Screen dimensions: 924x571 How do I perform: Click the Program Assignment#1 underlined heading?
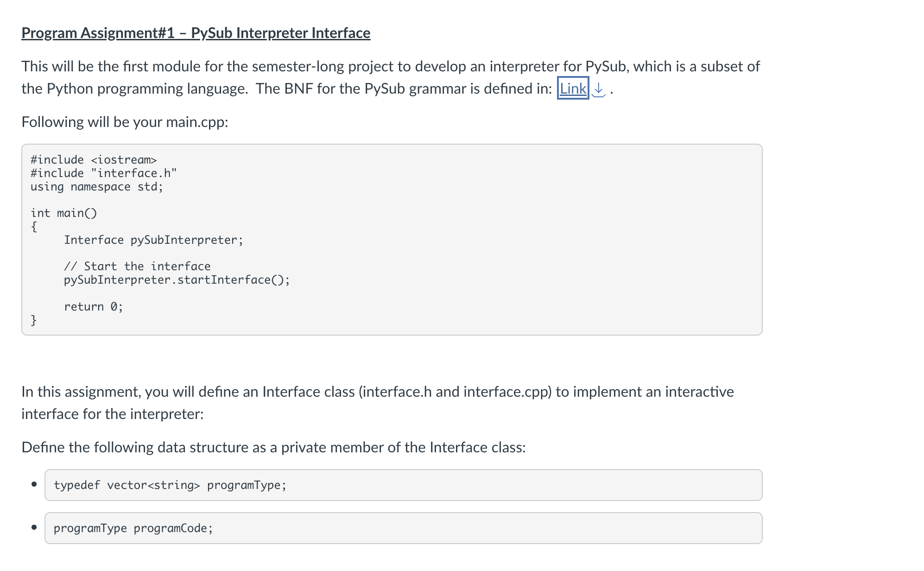click(x=196, y=33)
